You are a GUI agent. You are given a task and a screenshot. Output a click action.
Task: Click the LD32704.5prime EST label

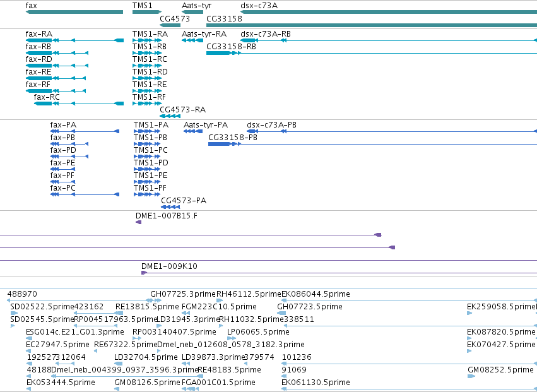coord(146,357)
